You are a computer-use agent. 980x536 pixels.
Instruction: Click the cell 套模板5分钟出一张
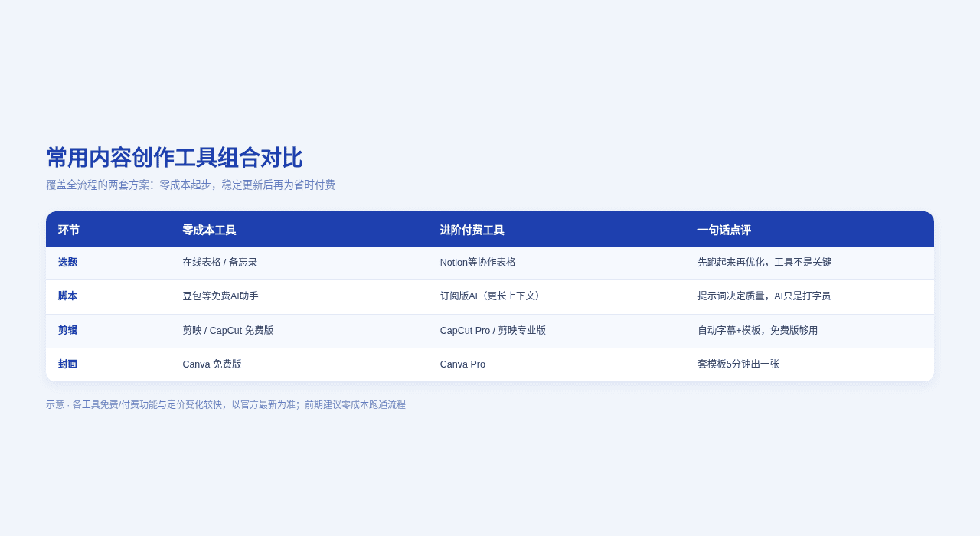tap(738, 364)
